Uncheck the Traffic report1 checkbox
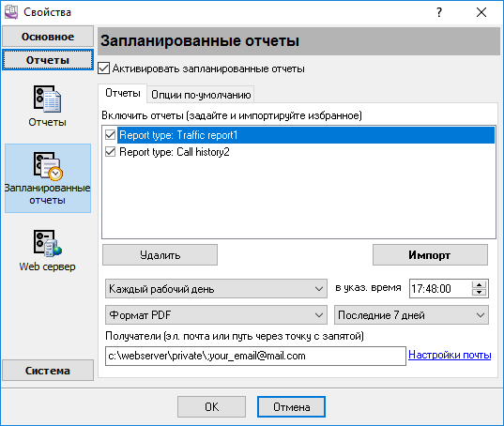This screenshot has width=504, height=426. point(110,135)
